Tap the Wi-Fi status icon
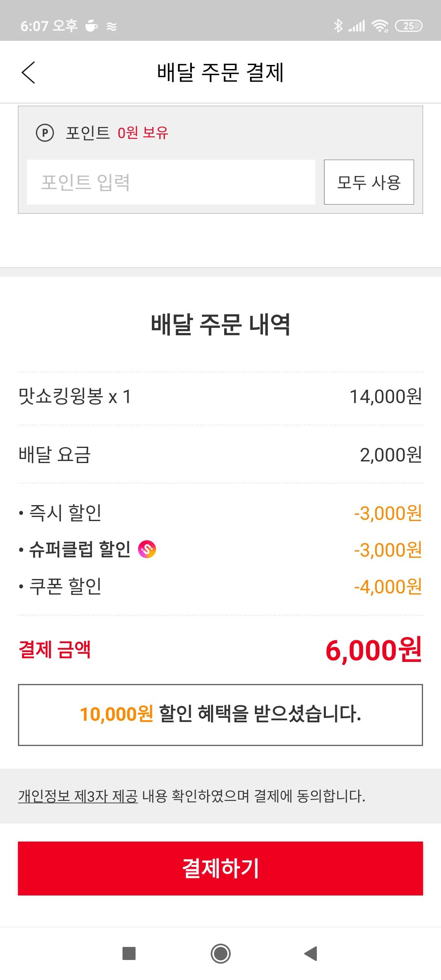This screenshot has height=980, width=441. 380,26
